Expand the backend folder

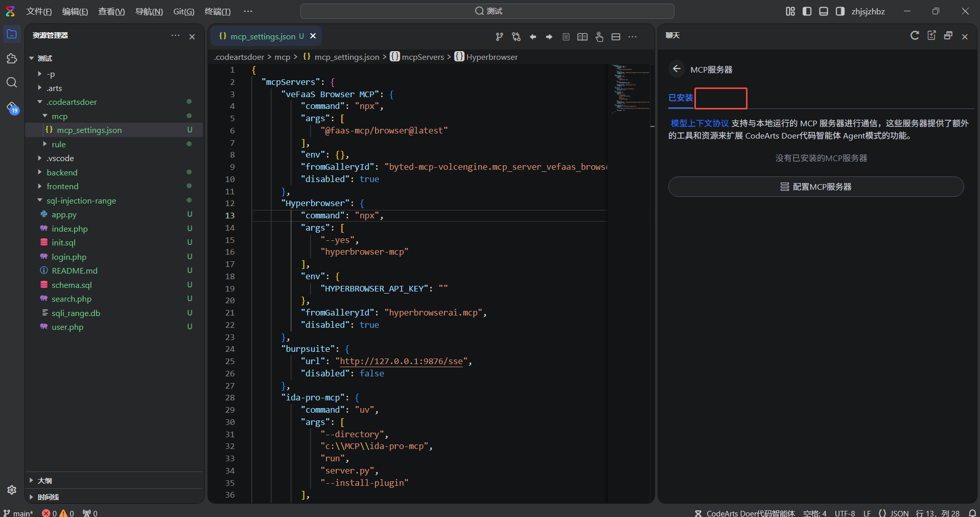(62, 172)
